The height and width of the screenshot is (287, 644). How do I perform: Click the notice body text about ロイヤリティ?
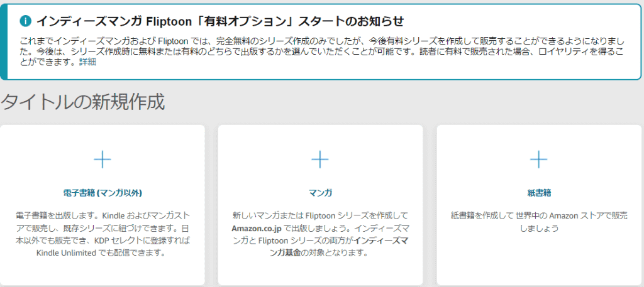(x=321, y=52)
